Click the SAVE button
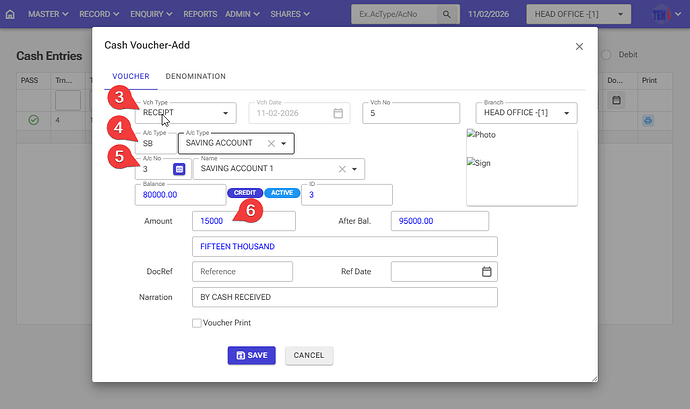 (251, 355)
